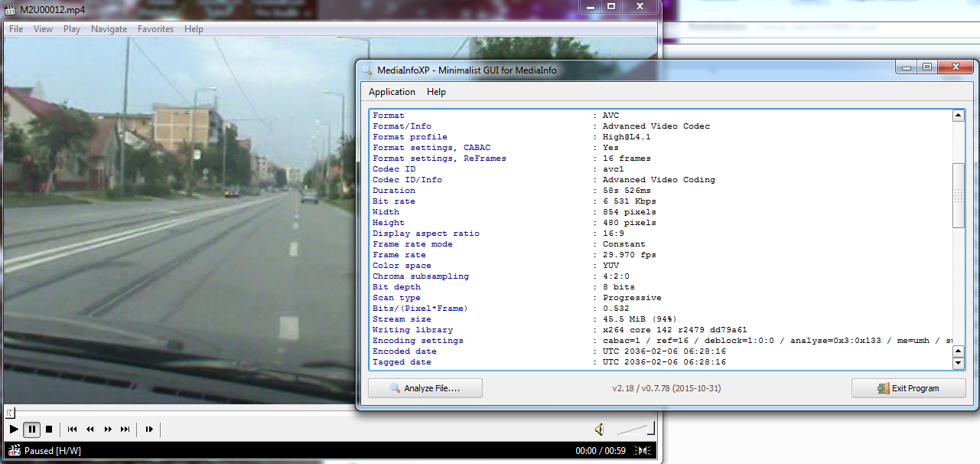This screenshot has height=464, width=980.
Task: Open the Navigate menu
Action: tap(109, 29)
